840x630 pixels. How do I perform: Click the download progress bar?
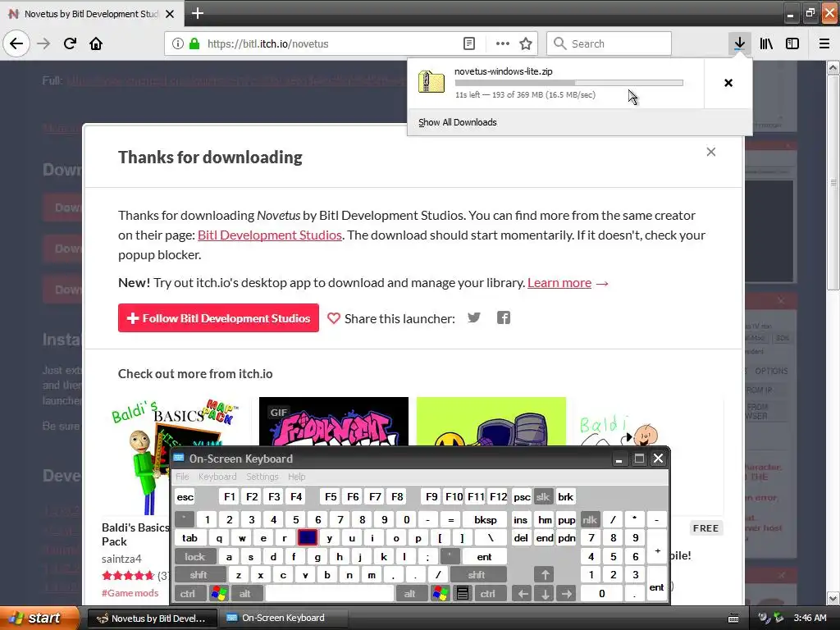point(569,83)
